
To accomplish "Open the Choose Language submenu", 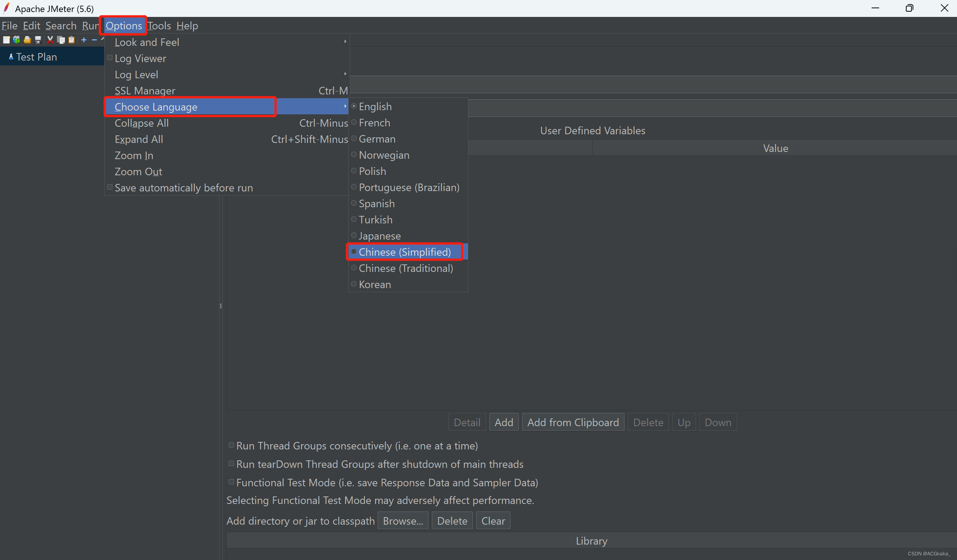I will tap(227, 107).
